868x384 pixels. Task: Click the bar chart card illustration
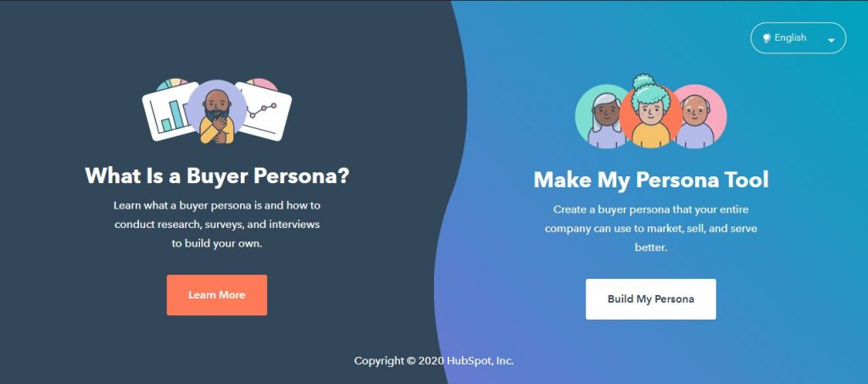170,112
